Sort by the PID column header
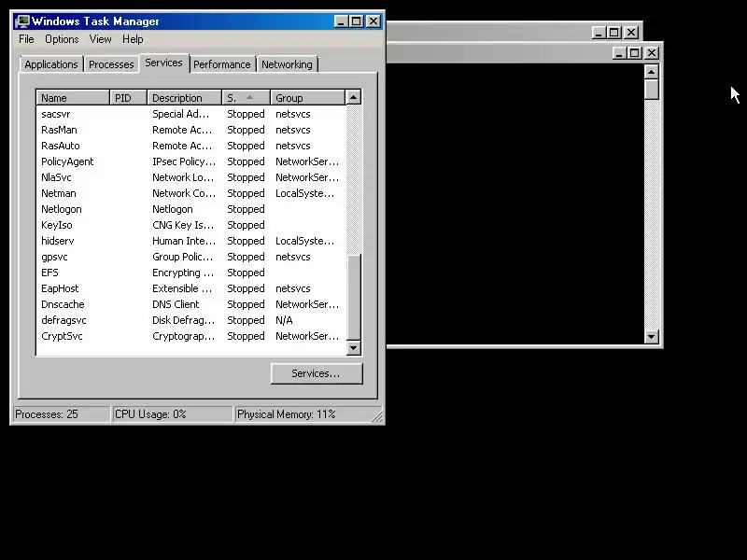Image resolution: width=747 pixels, height=560 pixels. 128,98
